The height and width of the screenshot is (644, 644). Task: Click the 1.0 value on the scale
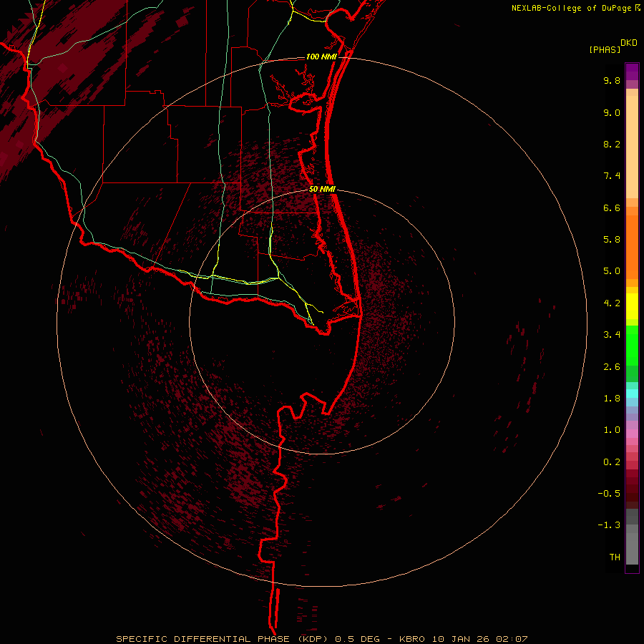click(612, 430)
